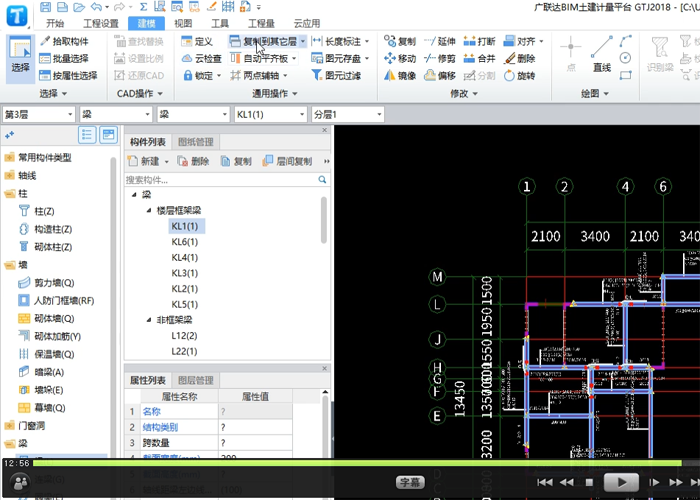Switch to the 图纸管理 tab
Image resolution: width=700 pixels, height=500 pixels.
[x=196, y=142]
